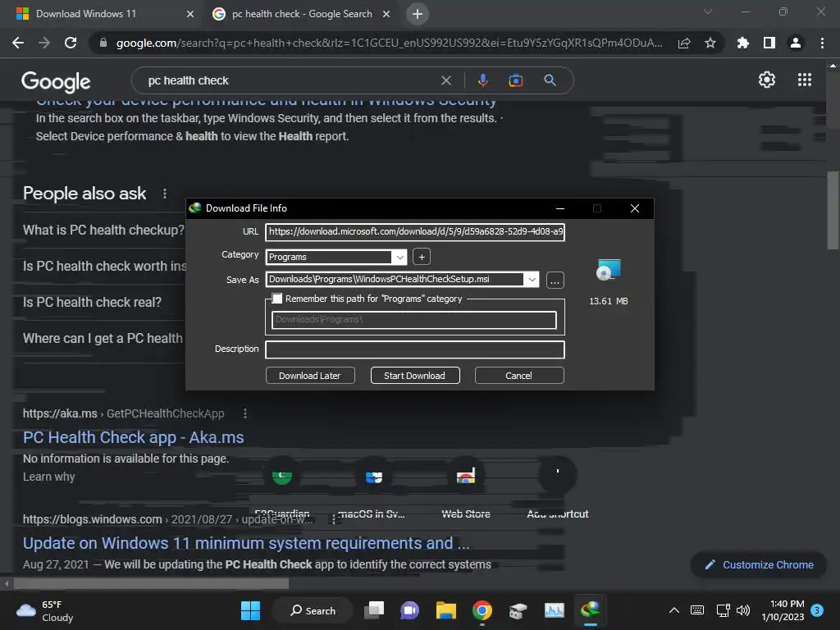Expand Is PC health check real question
Image resolution: width=840 pixels, height=630 pixels.
92,303
